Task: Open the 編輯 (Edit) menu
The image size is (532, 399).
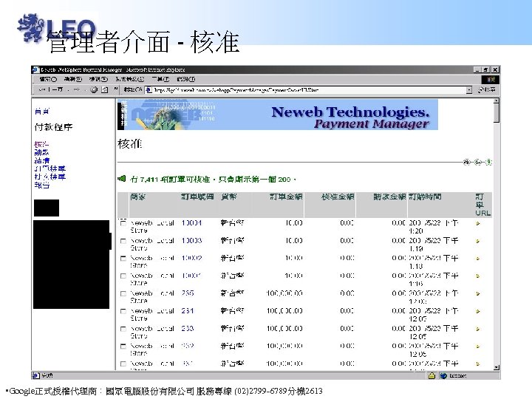Action: coord(72,79)
